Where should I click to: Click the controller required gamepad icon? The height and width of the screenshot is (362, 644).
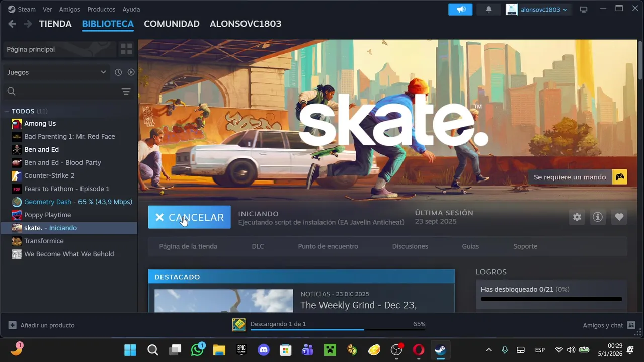pyautogui.click(x=620, y=177)
